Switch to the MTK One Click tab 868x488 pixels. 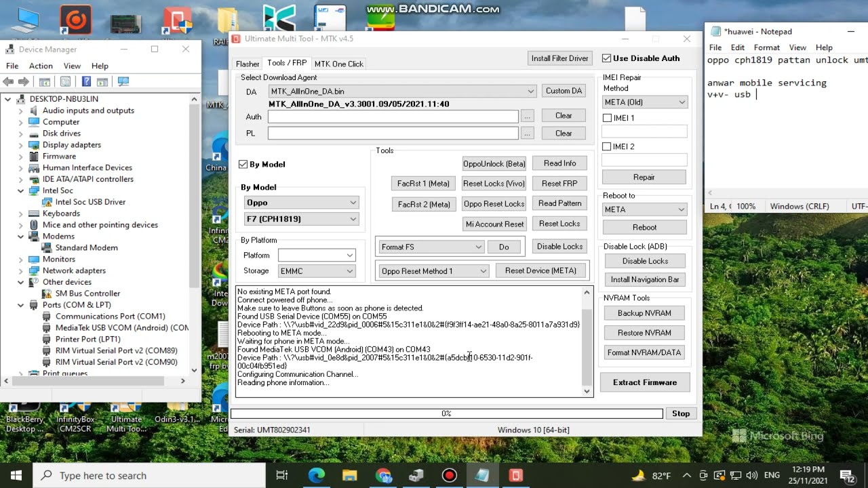pyautogui.click(x=339, y=64)
